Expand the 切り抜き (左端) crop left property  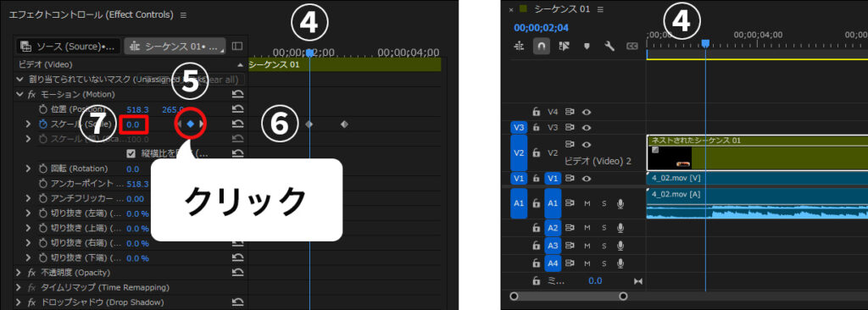tap(29, 213)
